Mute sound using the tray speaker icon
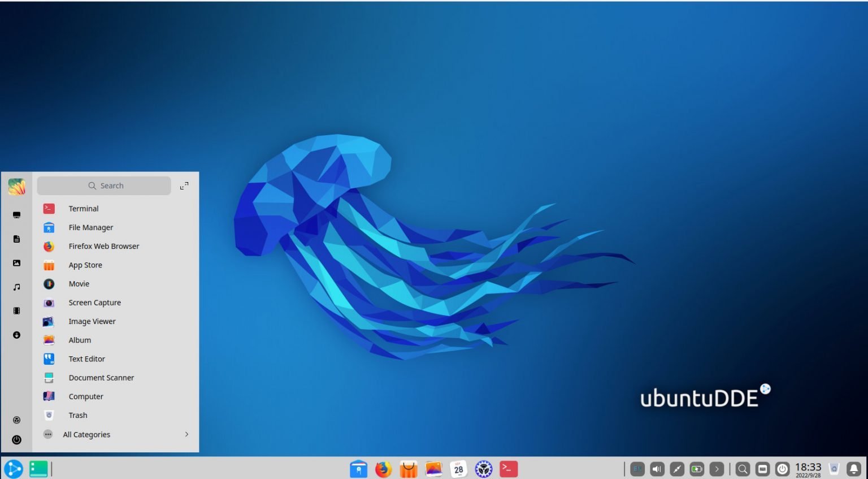The height and width of the screenshot is (479, 868). [x=656, y=469]
